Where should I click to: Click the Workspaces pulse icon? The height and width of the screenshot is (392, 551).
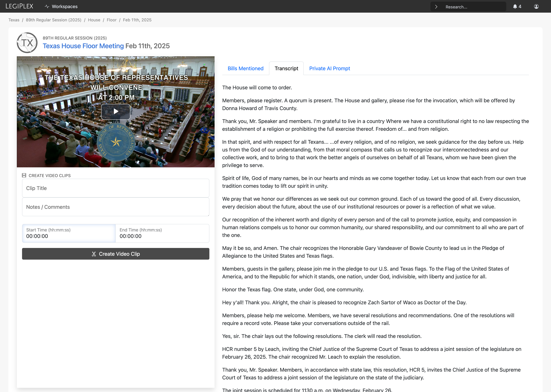[47, 6]
